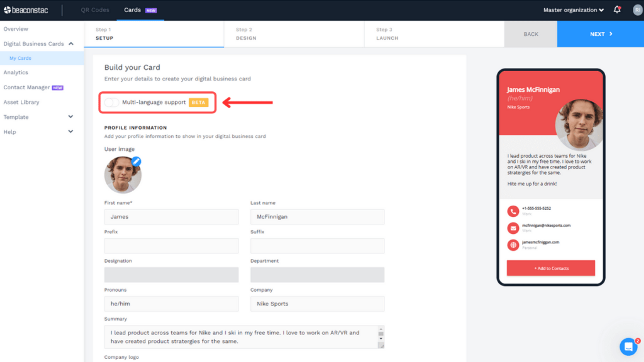The image size is (644, 362).
Task: Click the Summary textarea scrollbar
Action: [x=381, y=334]
